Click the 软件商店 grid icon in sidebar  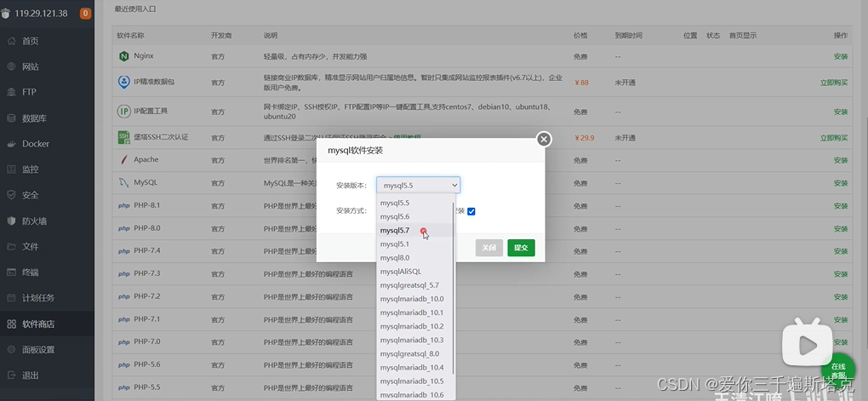point(11,324)
